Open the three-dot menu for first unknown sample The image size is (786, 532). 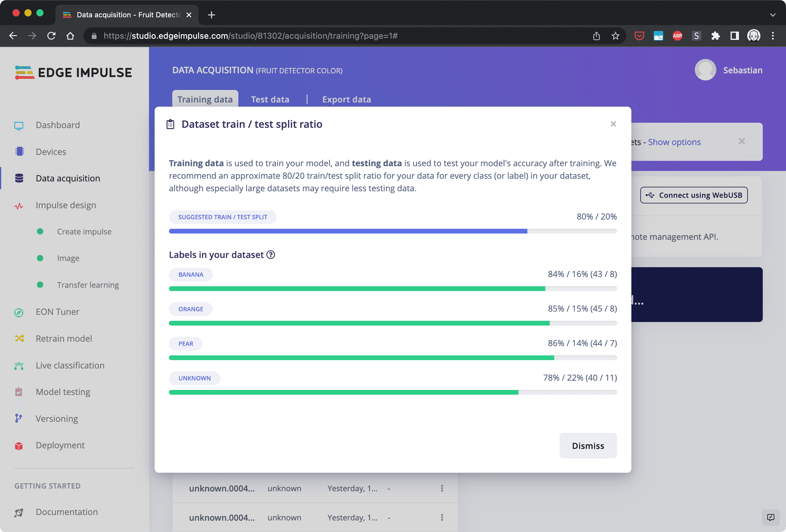click(x=442, y=488)
